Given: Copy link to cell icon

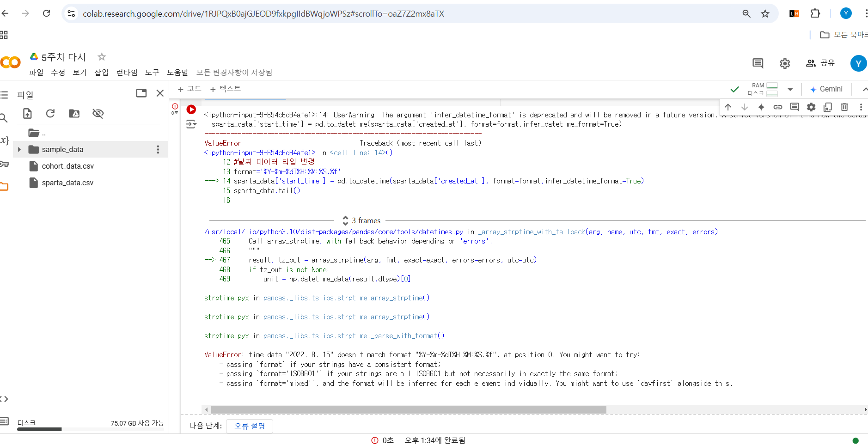Looking at the screenshot, I should (778, 107).
